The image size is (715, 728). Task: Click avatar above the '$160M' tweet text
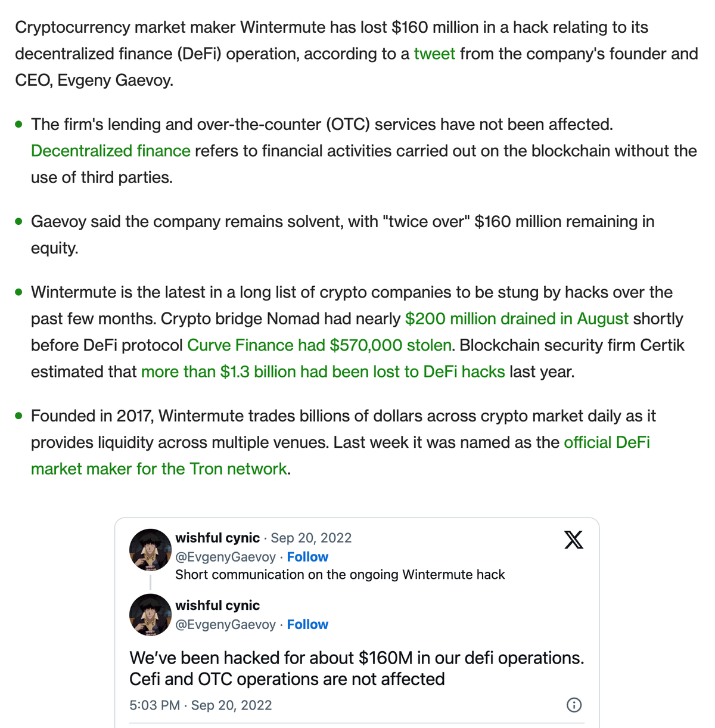pos(150,615)
